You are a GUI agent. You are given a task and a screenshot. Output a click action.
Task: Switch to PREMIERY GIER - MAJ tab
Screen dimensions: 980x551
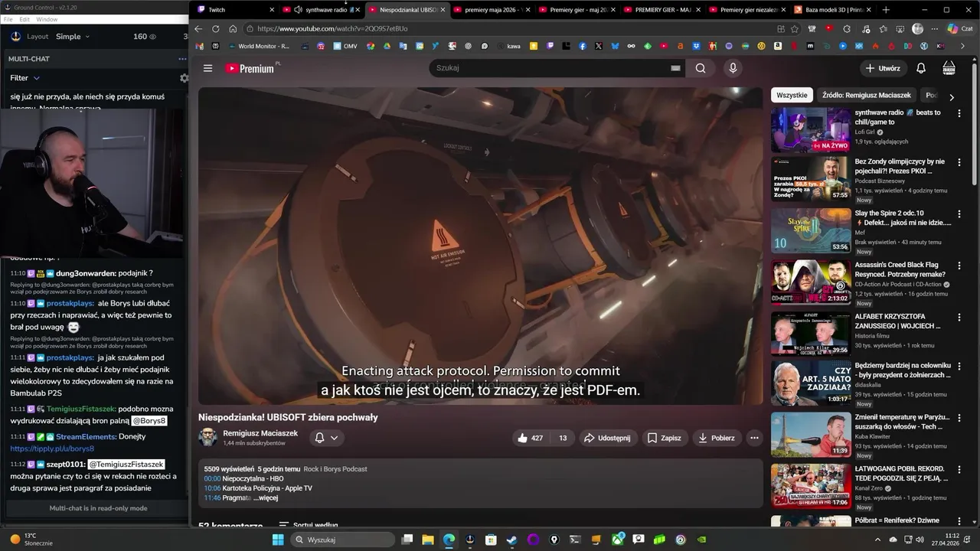pos(663,9)
